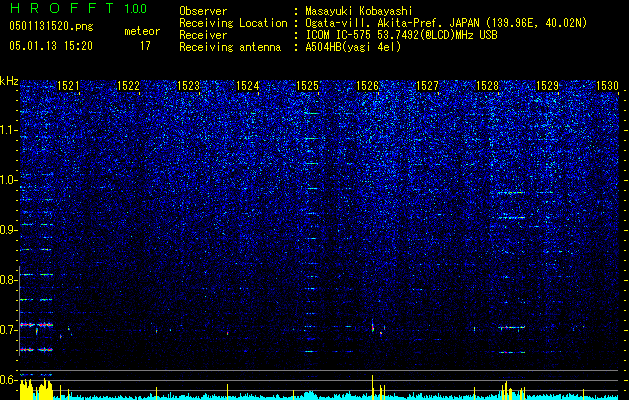Click the kHz axis unit label
The height and width of the screenshot is (400, 629).
point(9,81)
